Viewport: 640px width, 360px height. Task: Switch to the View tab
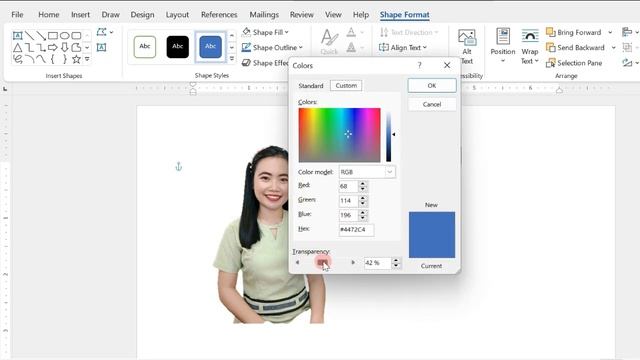point(333,15)
